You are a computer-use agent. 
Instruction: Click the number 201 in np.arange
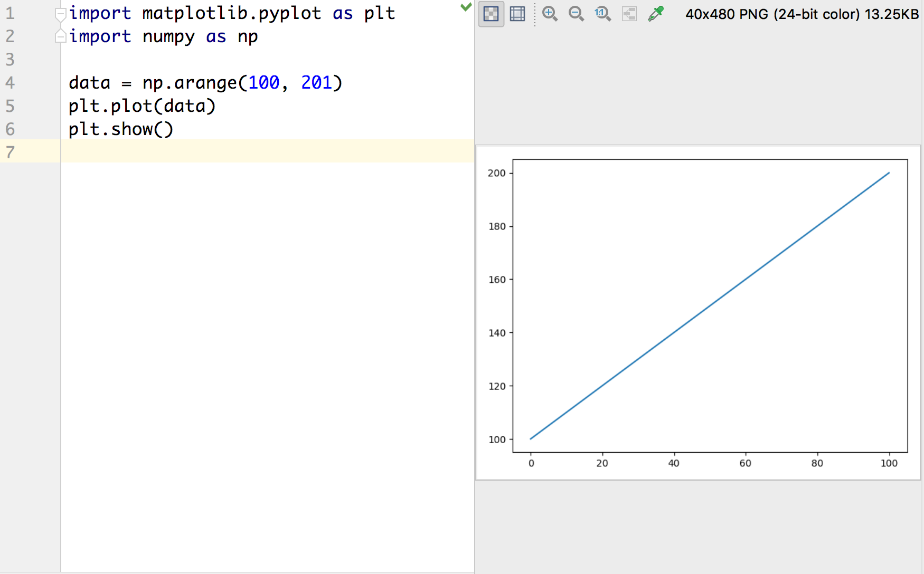click(316, 83)
